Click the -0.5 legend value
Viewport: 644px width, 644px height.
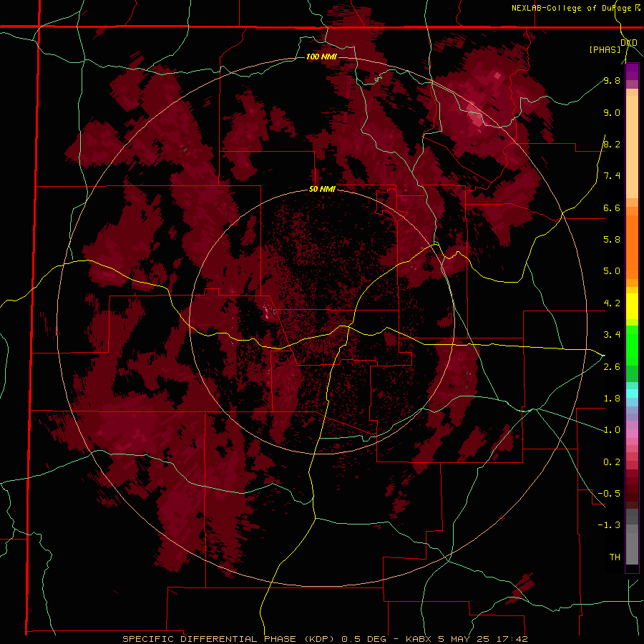tap(609, 494)
